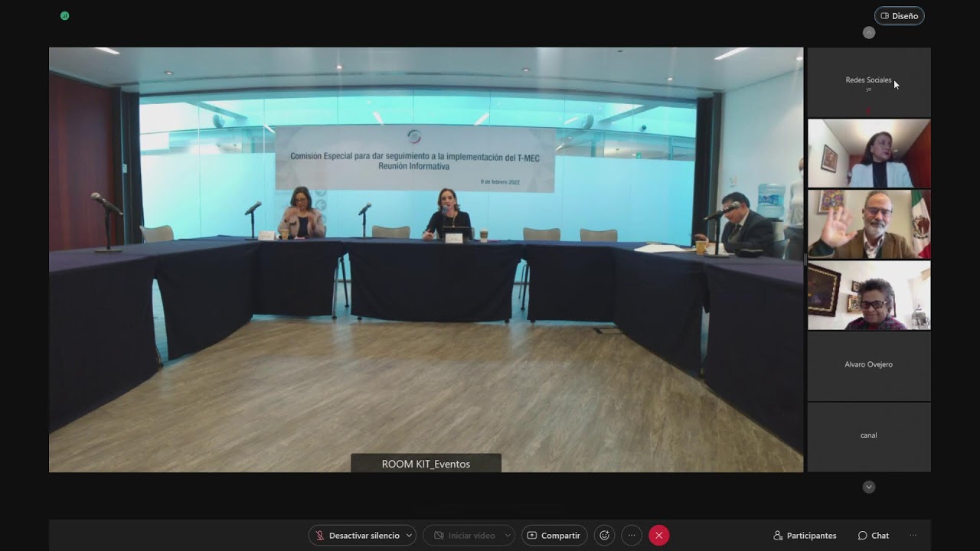
Task: Select the woman in white jacket video tile
Action: (x=869, y=153)
